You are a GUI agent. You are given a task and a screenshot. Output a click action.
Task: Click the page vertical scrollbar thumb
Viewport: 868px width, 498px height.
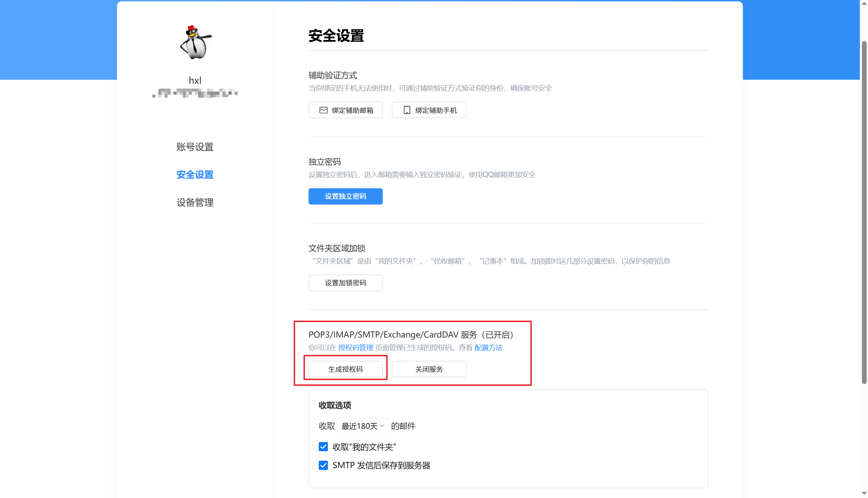(864, 212)
